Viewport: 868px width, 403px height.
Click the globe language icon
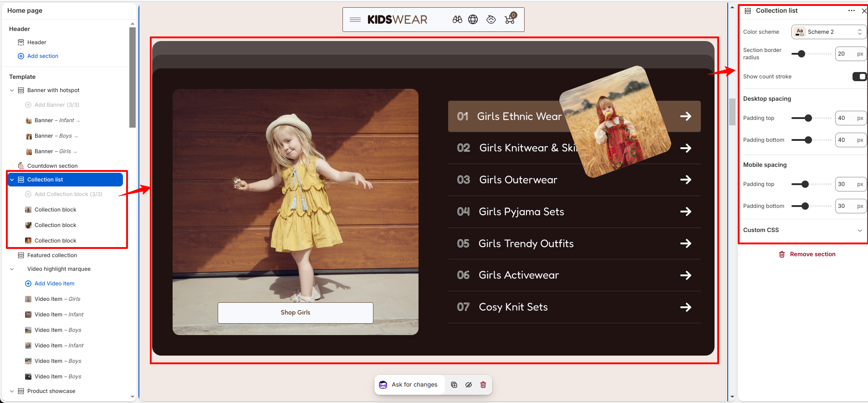click(x=473, y=20)
